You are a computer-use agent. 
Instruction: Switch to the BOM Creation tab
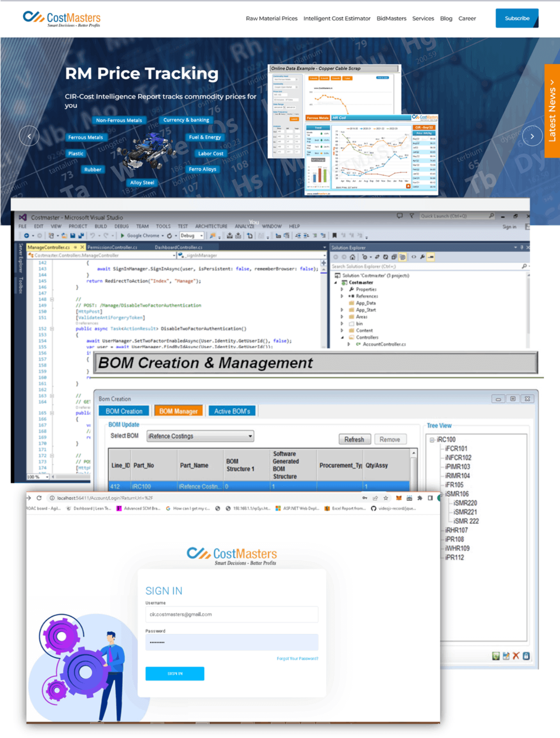[124, 411]
